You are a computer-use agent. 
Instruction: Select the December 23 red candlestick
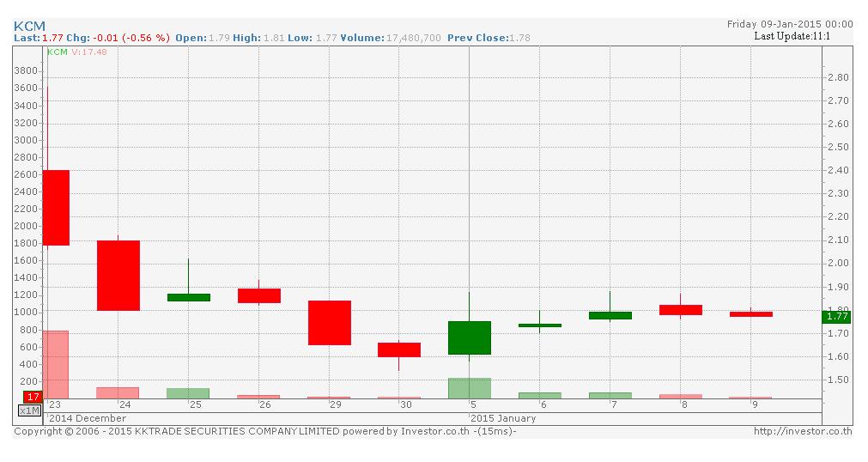coord(56,208)
